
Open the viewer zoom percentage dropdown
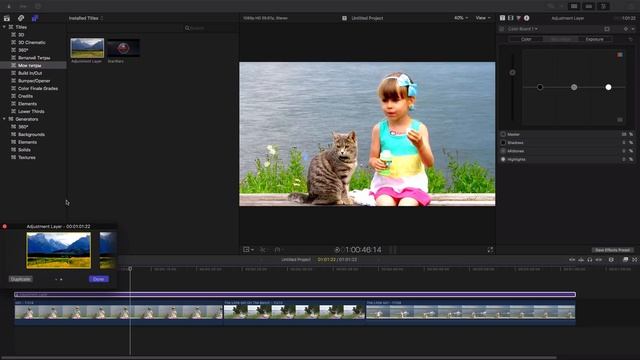click(461, 18)
